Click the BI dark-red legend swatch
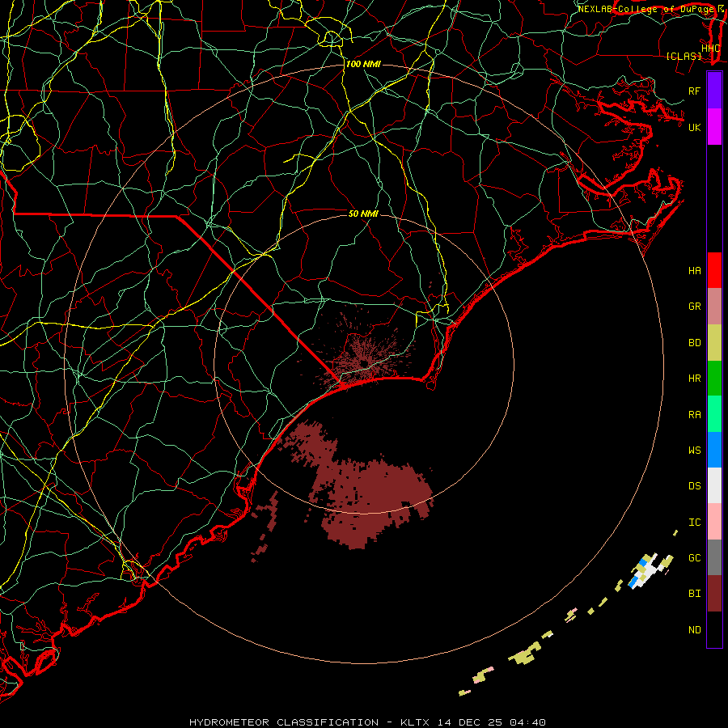The height and width of the screenshot is (728, 728). click(x=714, y=594)
